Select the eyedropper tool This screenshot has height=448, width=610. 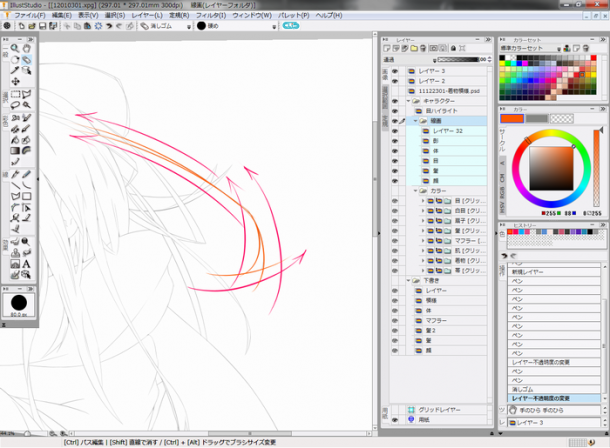coord(15,70)
